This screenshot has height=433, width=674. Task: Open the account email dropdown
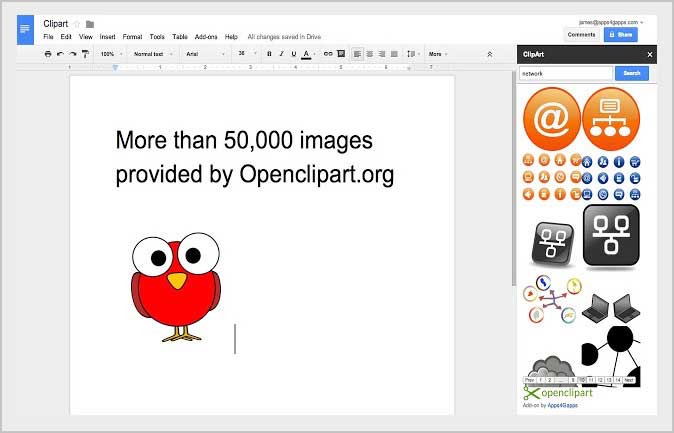[611, 22]
